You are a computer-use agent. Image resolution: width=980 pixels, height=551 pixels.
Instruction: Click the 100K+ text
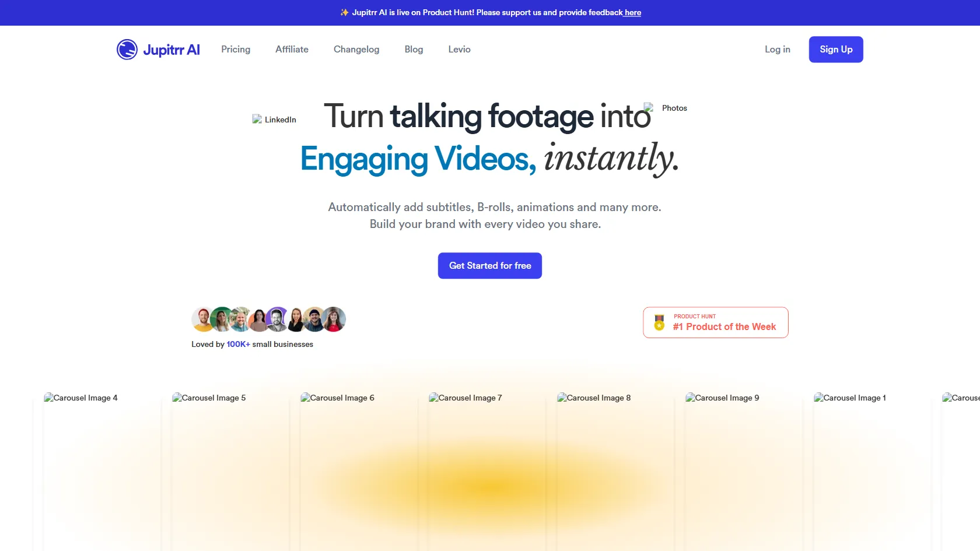coord(238,345)
